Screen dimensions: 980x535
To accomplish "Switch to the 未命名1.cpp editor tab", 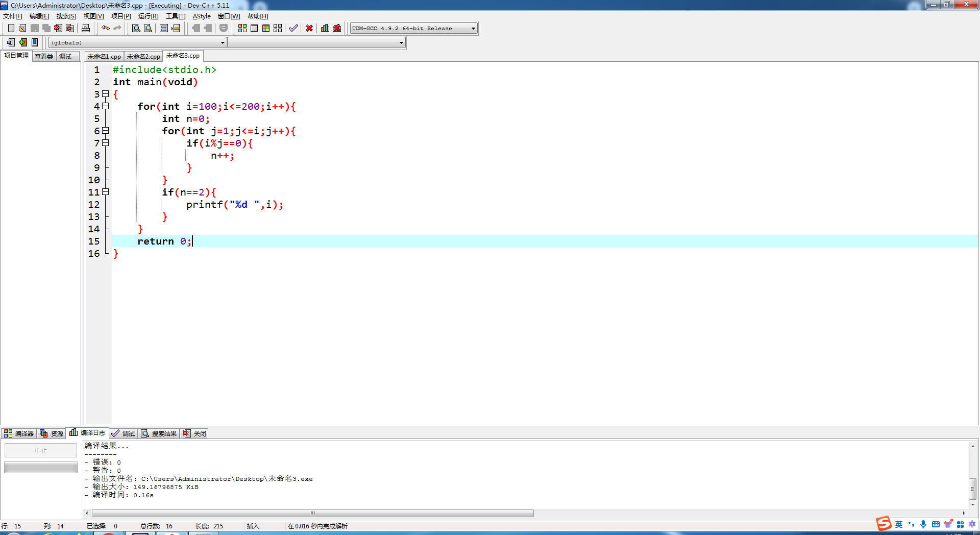I will 104,57.
